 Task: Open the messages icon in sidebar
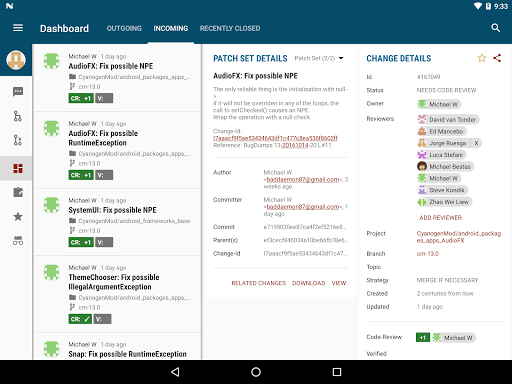(18, 92)
